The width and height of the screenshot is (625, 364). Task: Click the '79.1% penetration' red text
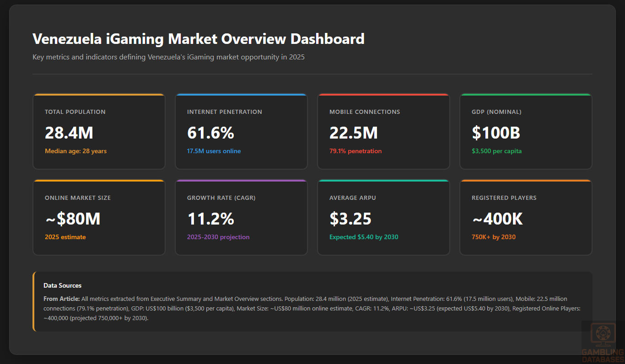tap(355, 151)
